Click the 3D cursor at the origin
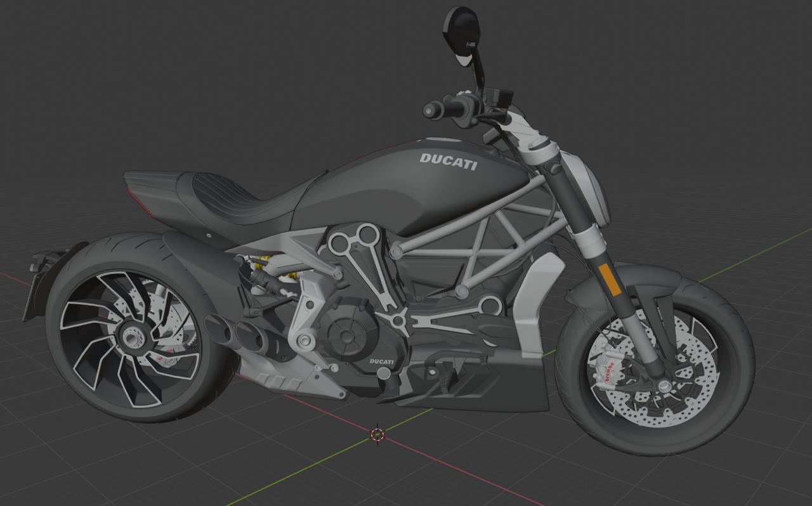 pyautogui.click(x=377, y=433)
